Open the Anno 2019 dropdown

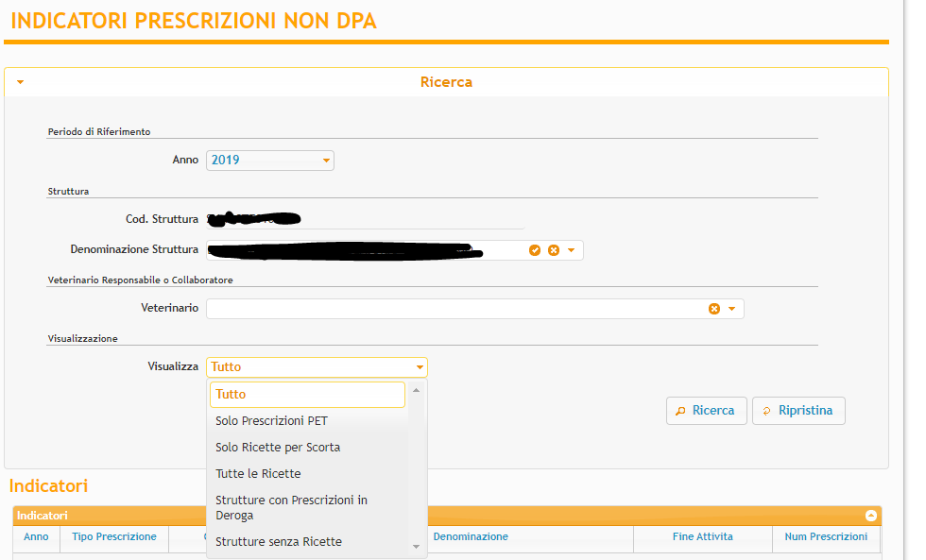coord(270,161)
